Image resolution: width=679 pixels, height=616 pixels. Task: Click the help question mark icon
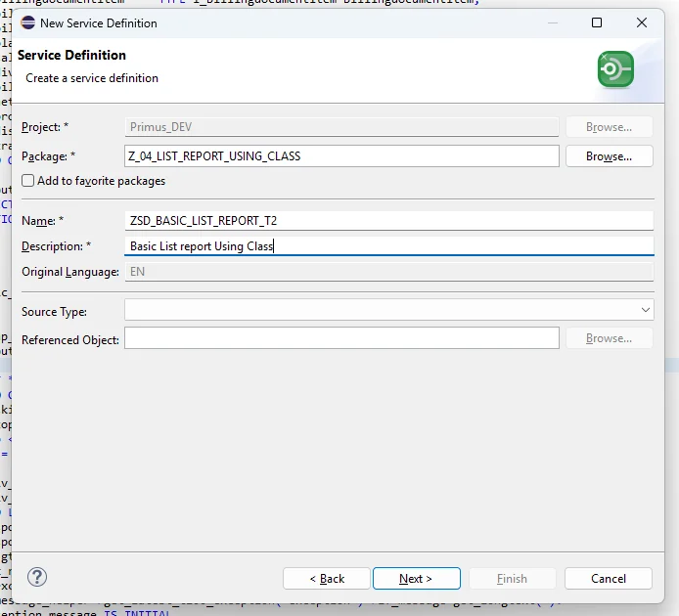pos(37,577)
